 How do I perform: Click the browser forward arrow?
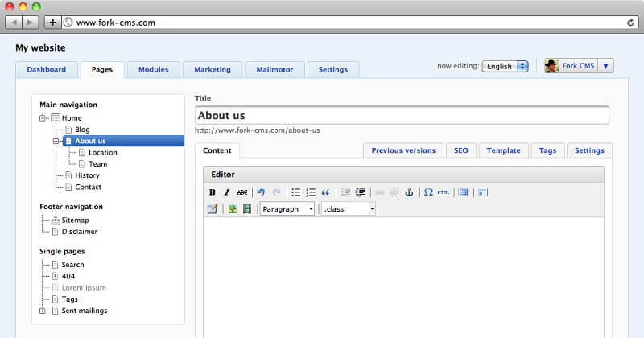(30, 23)
